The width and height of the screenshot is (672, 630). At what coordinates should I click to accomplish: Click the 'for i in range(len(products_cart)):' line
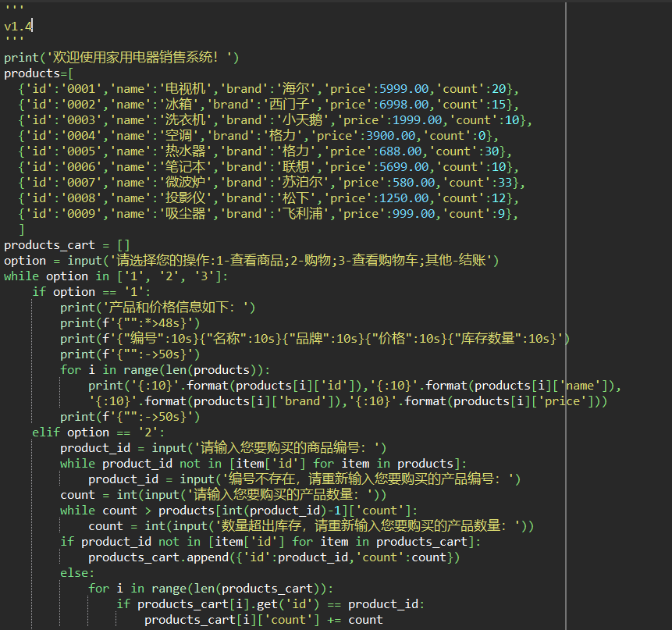click(x=211, y=589)
